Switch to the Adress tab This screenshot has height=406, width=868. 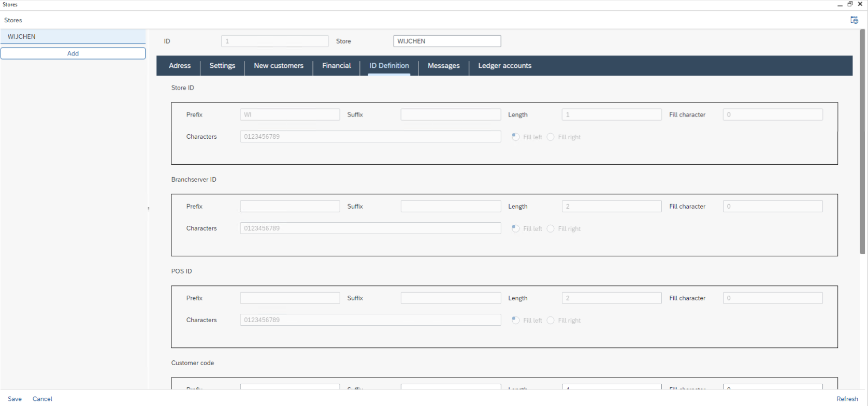180,66
